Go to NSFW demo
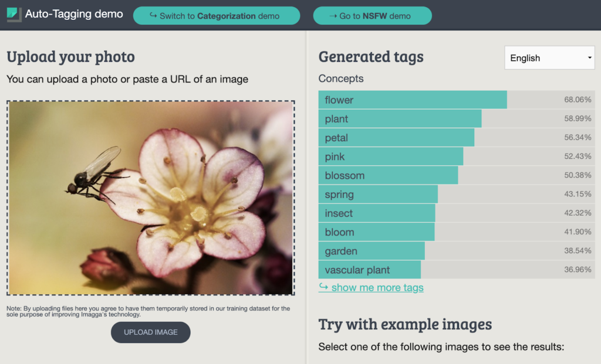Screen dimensions: 601x364 [372, 16]
